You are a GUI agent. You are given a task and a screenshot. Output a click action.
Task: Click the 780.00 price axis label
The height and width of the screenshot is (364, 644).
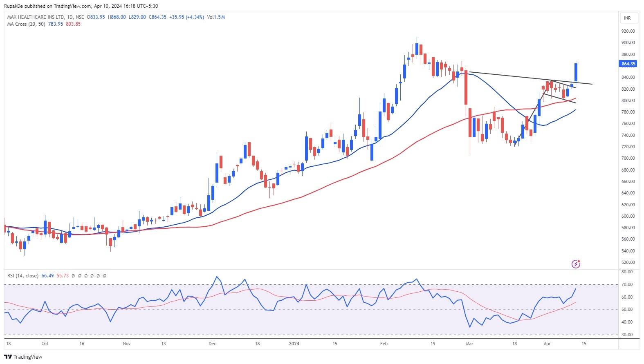tap(628, 112)
